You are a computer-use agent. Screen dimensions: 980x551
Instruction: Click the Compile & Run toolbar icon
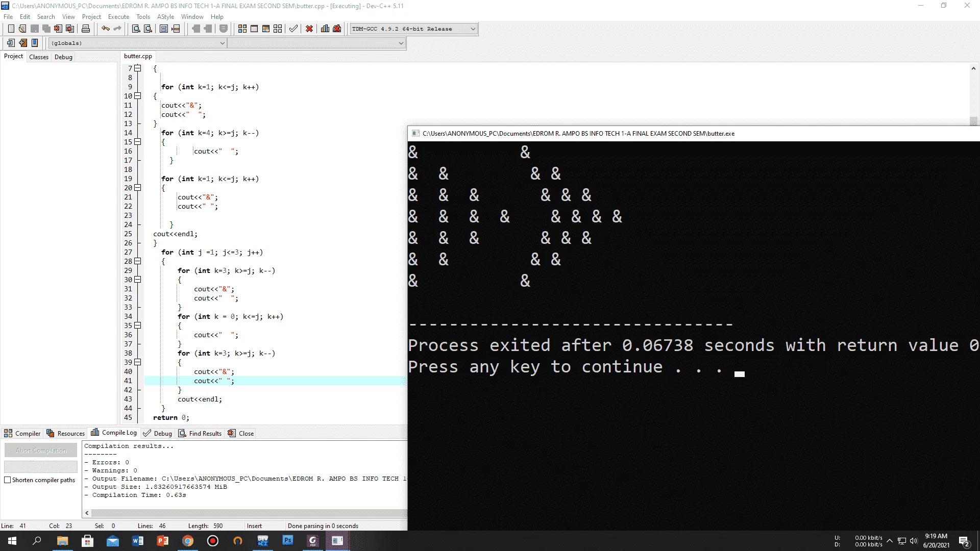(266, 29)
